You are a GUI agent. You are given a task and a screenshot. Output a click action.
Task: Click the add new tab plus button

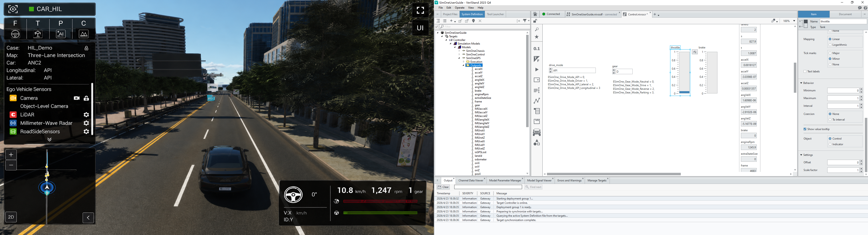pos(655,14)
